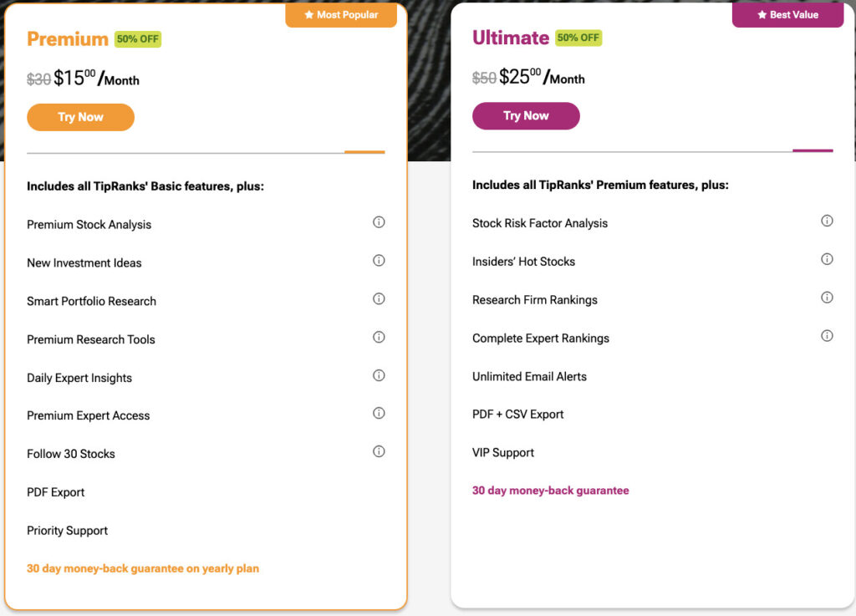
Task: Click the Most Popular badge
Action: [x=341, y=15]
